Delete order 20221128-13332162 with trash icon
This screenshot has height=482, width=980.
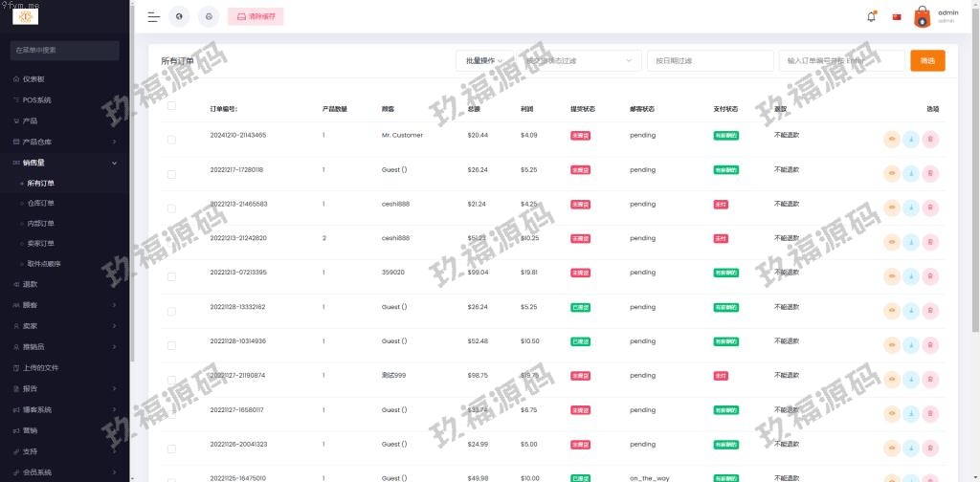pos(930,311)
